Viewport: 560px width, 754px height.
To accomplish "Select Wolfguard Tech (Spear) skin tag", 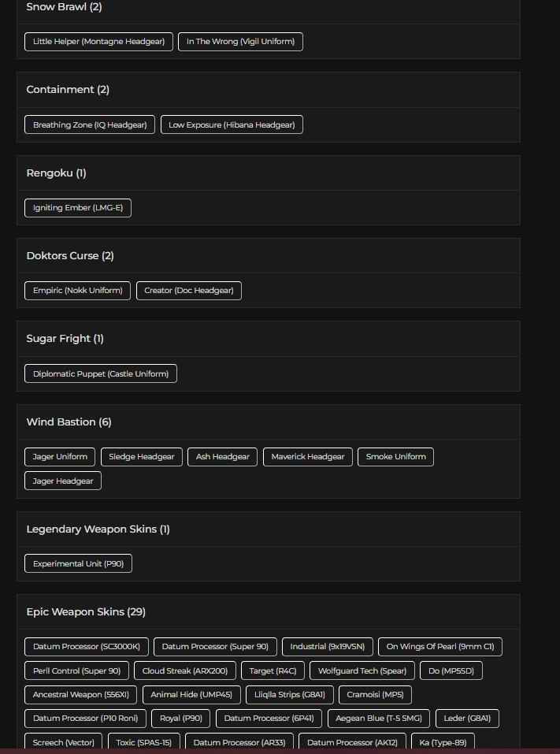I will 362,671.
